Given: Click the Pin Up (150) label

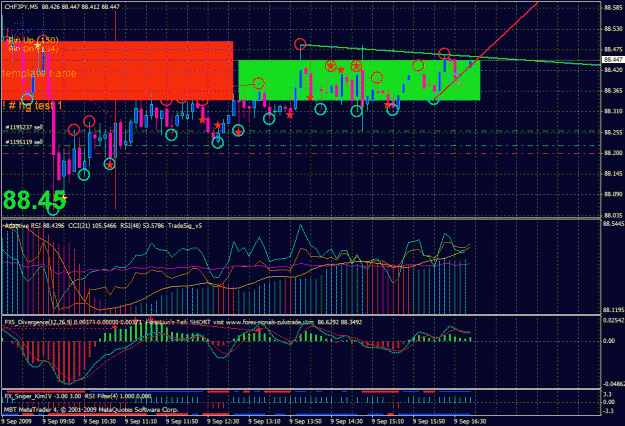Looking at the screenshot, I should [33, 40].
